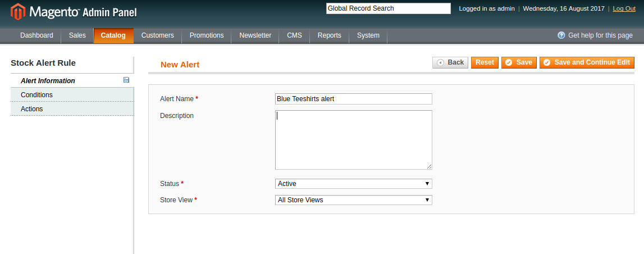Open the Reports menu
The image size is (644, 254).
(x=330, y=35)
